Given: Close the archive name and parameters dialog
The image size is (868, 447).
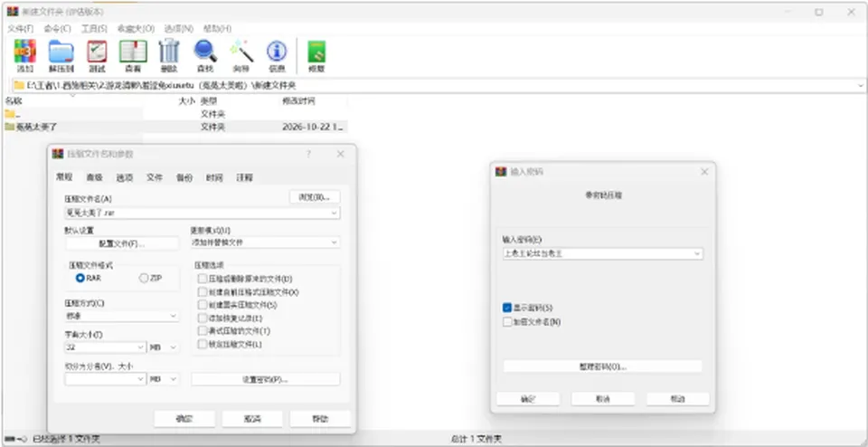Looking at the screenshot, I should pos(341,154).
